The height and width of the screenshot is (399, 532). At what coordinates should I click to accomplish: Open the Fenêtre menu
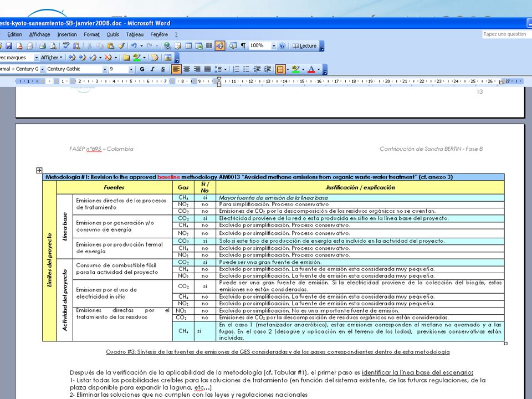[x=159, y=34]
